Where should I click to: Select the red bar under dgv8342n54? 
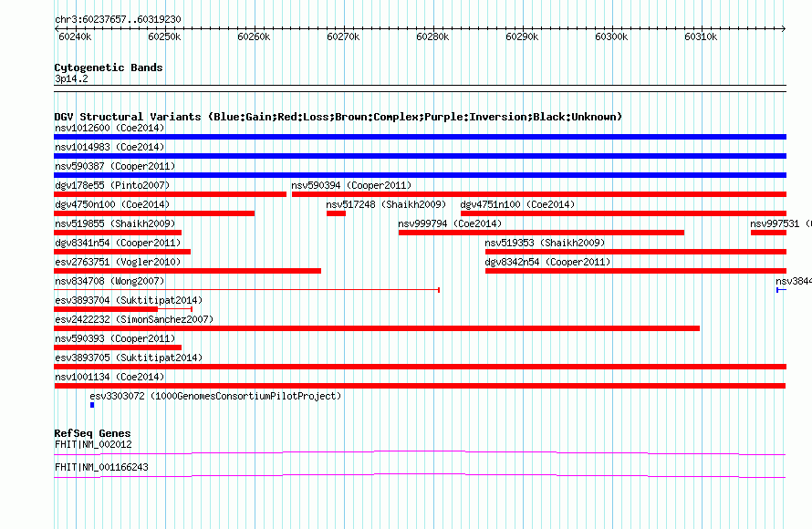(636, 271)
